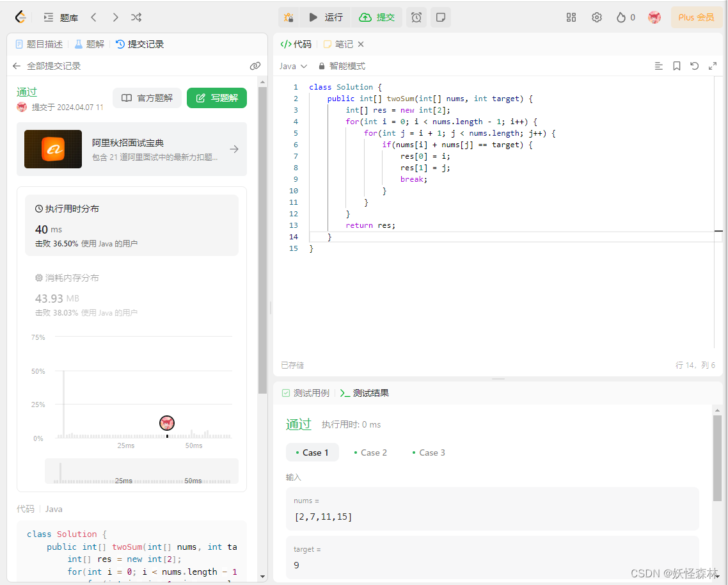Image resolution: width=728 pixels, height=585 pixels.
Task: Switch to 代码 editor tab
Action: tap(296, 44)
